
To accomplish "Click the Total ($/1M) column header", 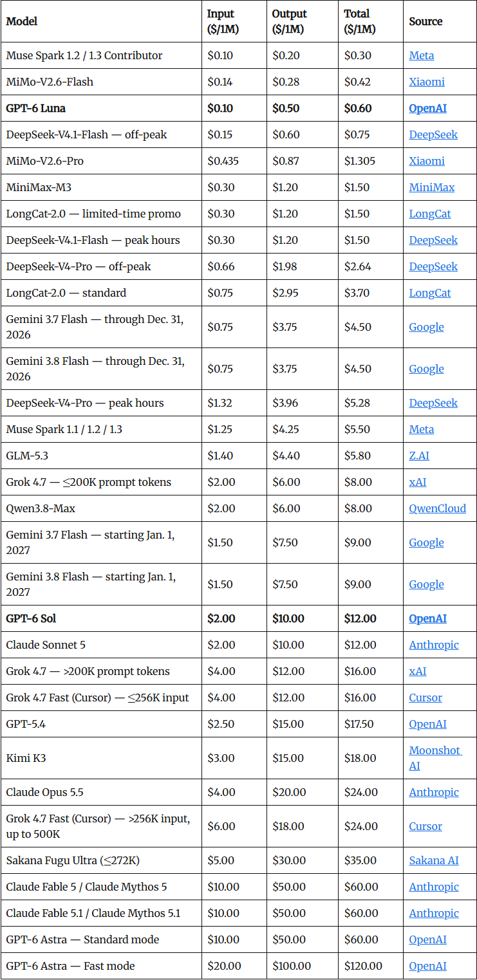I will pos(360,21).
